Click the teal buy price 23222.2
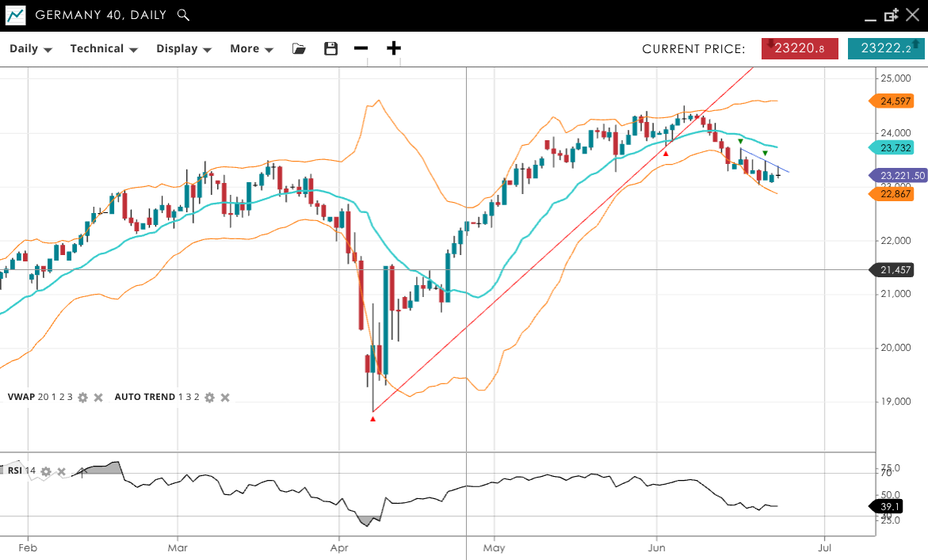 [885, 48]
